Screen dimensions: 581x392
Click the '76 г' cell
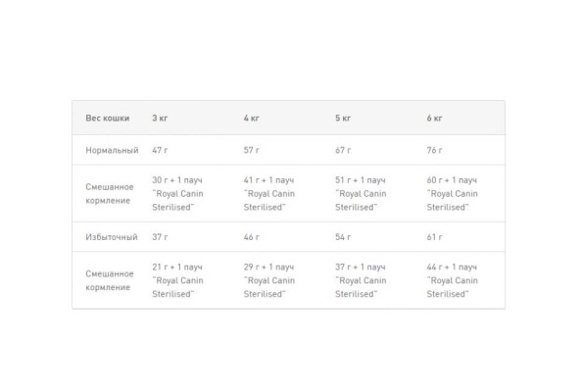coord(434,150)
